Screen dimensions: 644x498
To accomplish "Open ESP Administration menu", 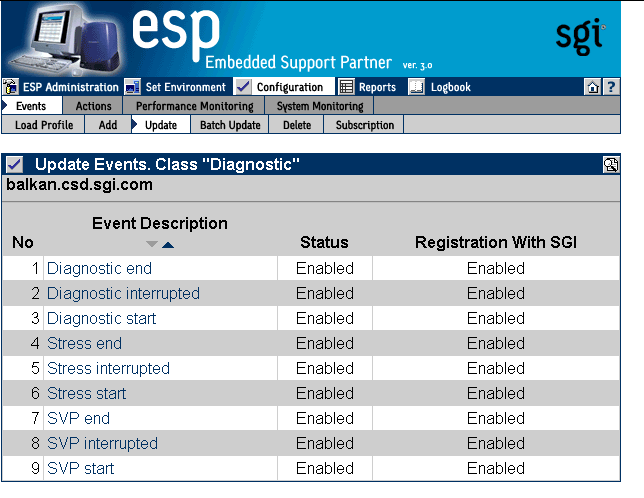I will click(x=71, y=87).
